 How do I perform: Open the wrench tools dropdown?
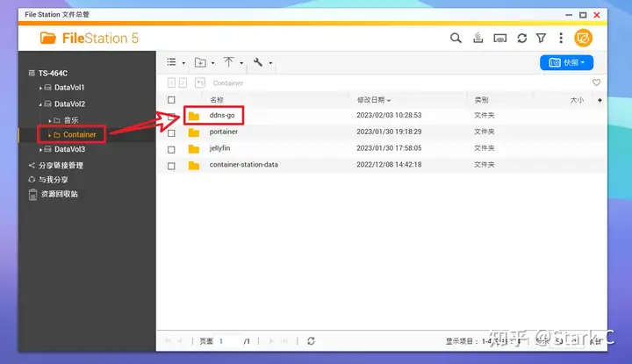coord(262,62)
